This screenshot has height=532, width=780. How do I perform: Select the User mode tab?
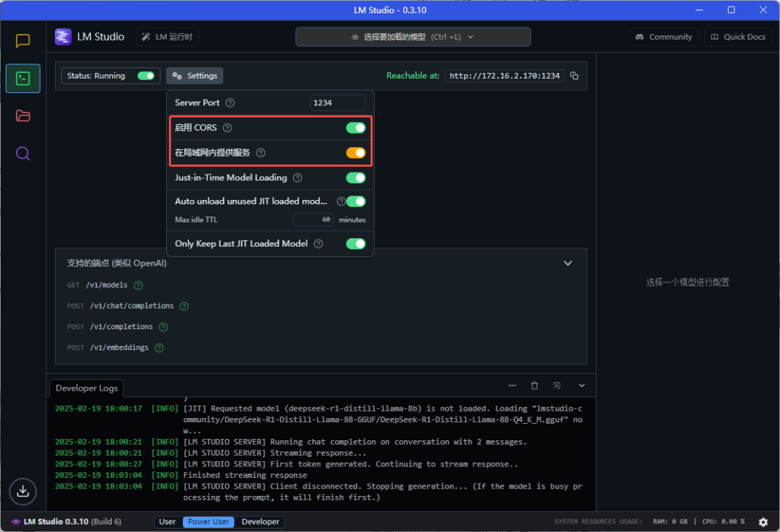[x=167, y=522]
